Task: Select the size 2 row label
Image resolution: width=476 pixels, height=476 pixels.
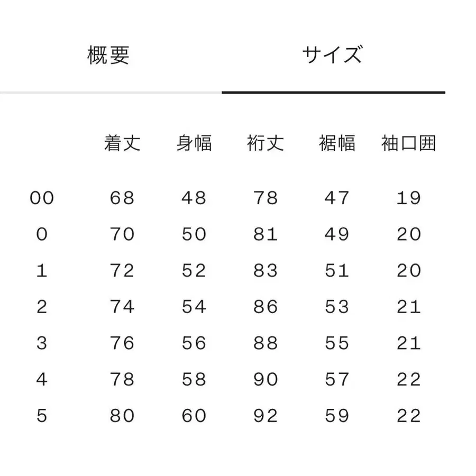Action: 42,307
